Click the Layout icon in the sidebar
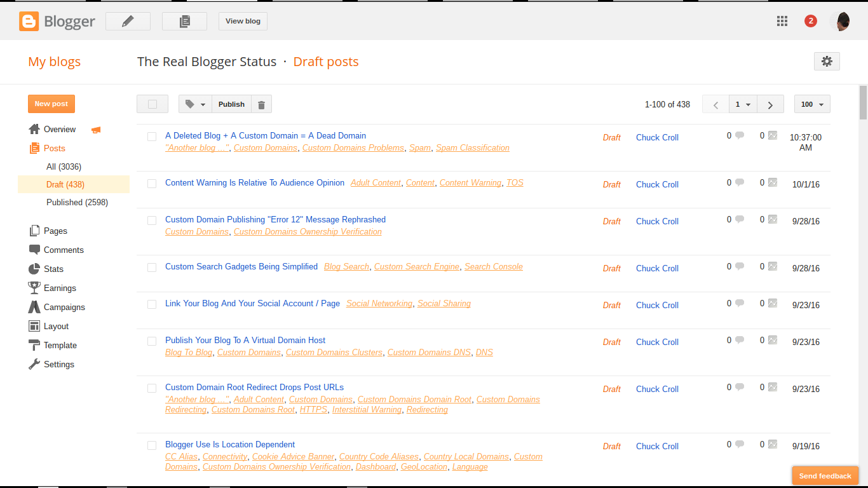The image size is (868, 488). (35, 326)
